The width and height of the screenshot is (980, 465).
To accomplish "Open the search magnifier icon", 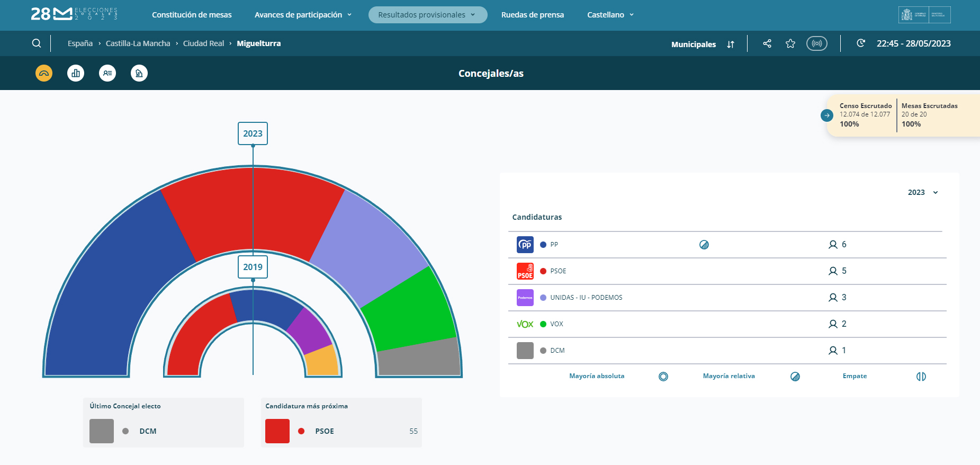I will click(37, 43).
